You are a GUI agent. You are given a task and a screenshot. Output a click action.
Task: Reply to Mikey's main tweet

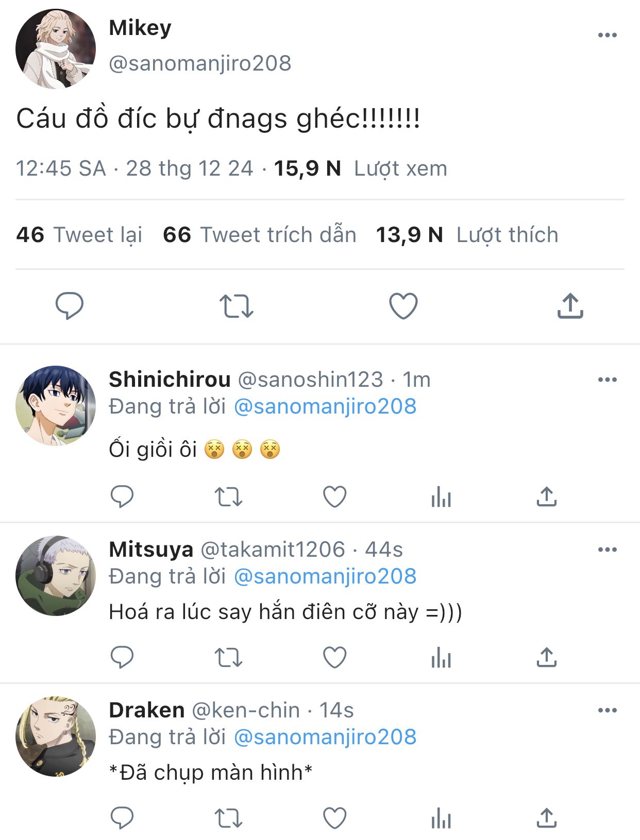point(69,305)
